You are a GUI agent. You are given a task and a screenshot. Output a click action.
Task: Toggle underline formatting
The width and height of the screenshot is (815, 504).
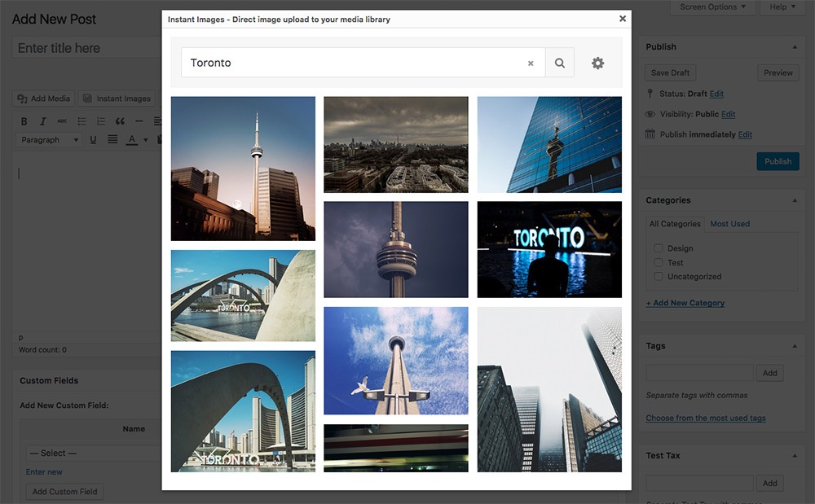tap(93, 139)
